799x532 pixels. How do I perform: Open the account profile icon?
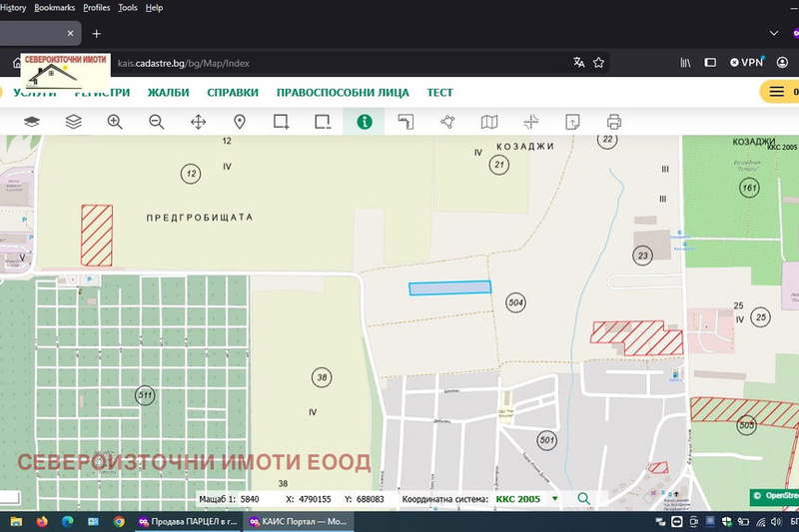782,63
